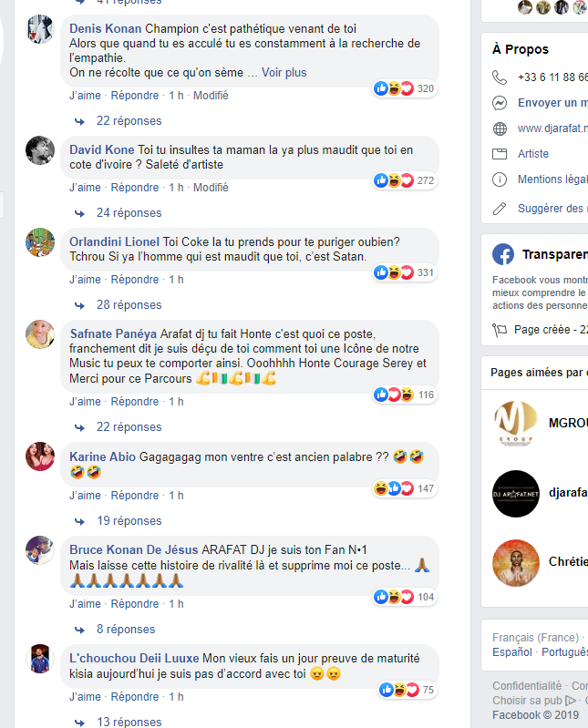Open Orlandini Lionel's profile picture
The height and width of the screenshot is (728, 588).
(x=40, y=242)
